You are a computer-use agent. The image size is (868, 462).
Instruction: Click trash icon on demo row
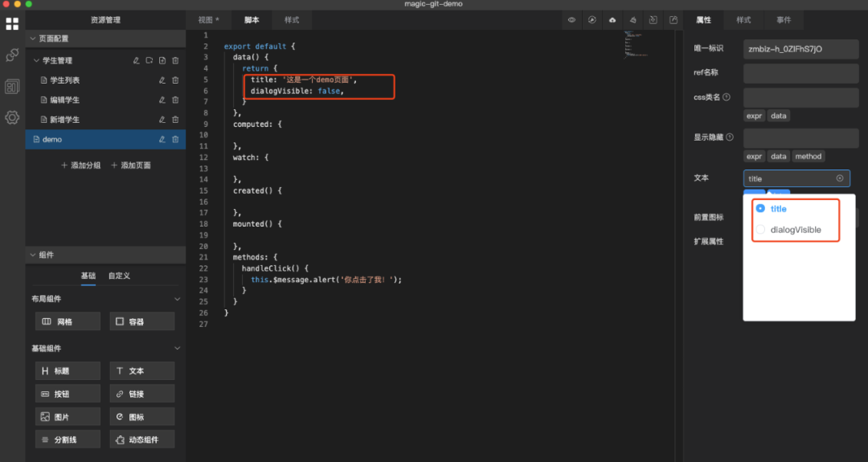point(175,140)
